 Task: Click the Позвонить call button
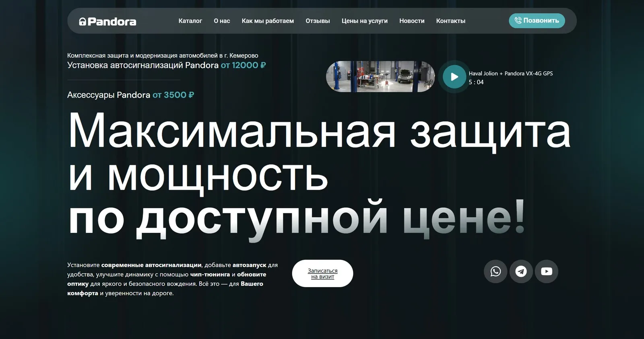pyautogui.click(x=537, y=21)
